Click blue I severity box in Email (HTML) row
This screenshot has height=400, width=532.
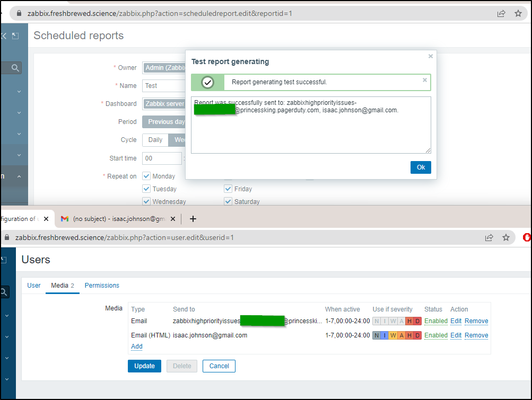(x=385, y=335)
